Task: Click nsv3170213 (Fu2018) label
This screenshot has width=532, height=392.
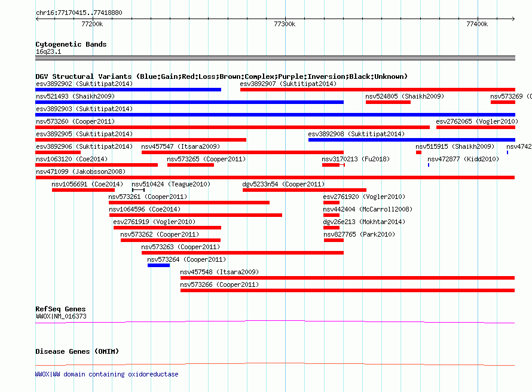Action: tap(356, 159)
